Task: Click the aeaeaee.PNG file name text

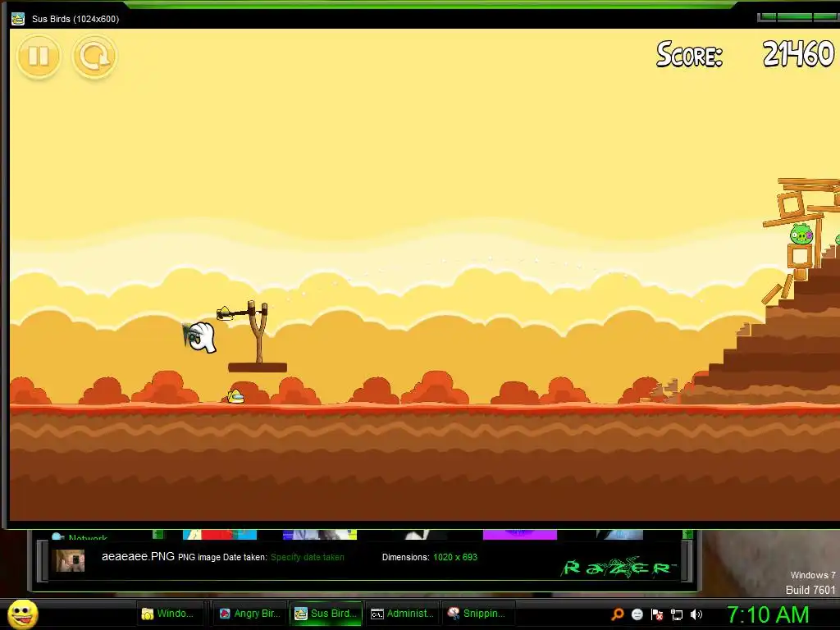Action: 138,557
